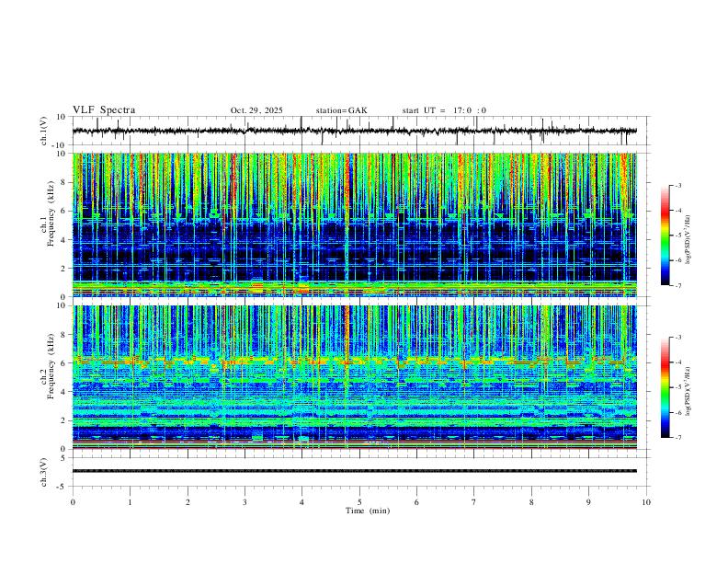Viewport: 728px width, 563px height.
Task: Click the "-7" tick on upper colorbar
Action: pos(678,285)
